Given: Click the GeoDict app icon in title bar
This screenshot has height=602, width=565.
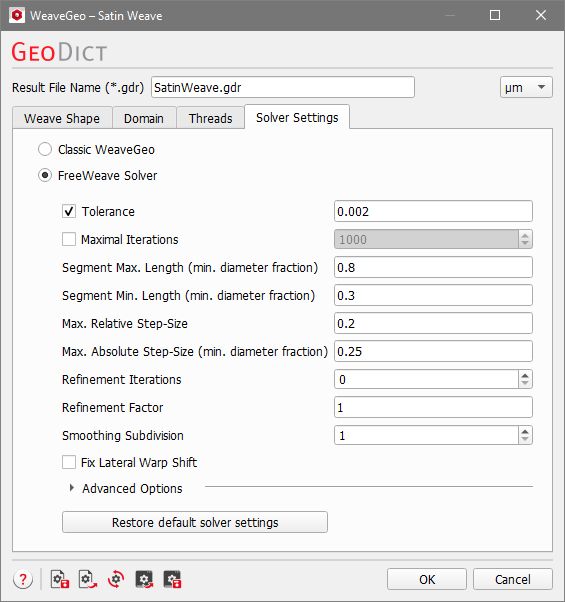Looking at the screenshot, I should click(x=17, y=15).
